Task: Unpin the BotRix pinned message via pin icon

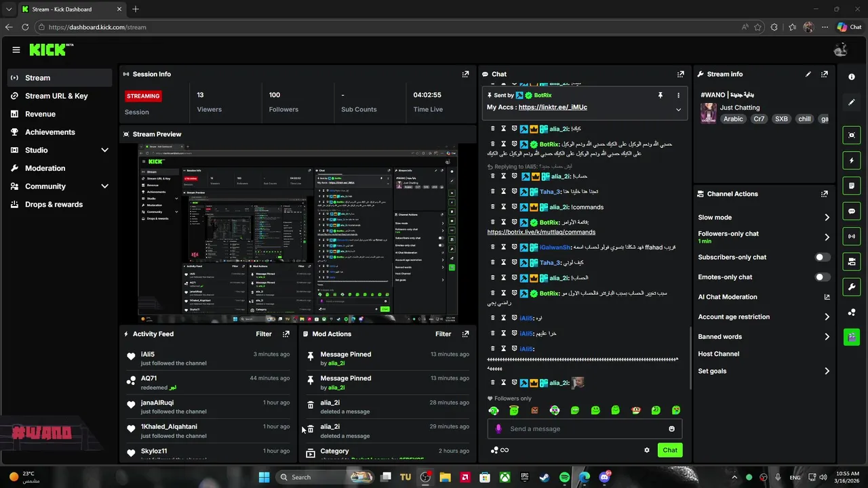Action: [x=660, y=96]
